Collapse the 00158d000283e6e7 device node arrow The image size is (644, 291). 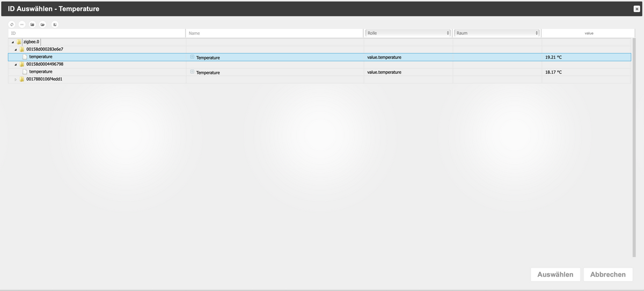[16, 49]
